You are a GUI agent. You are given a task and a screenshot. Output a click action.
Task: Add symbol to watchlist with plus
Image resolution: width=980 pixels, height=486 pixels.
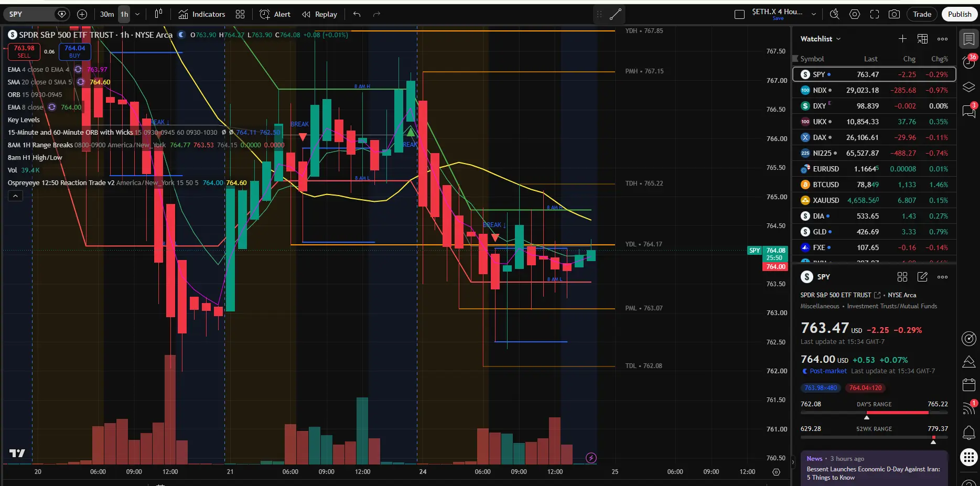902,39
